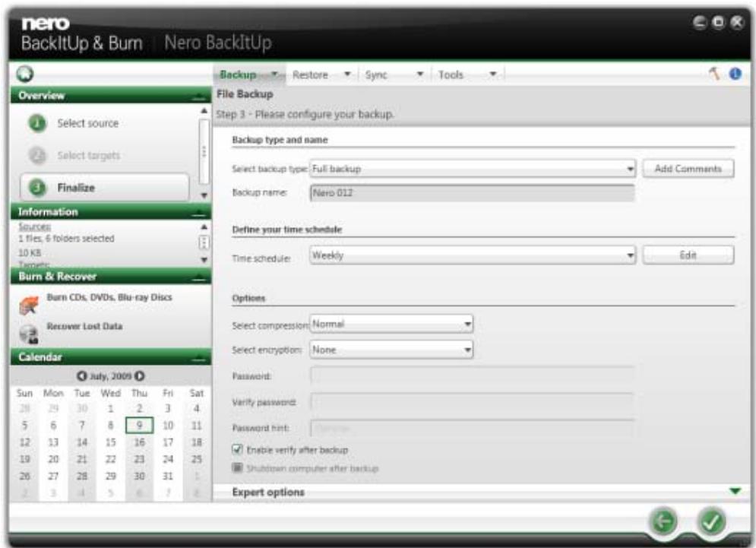Click the green back arrow button
Screen dimensions: 756x548
tap(663, 521)
